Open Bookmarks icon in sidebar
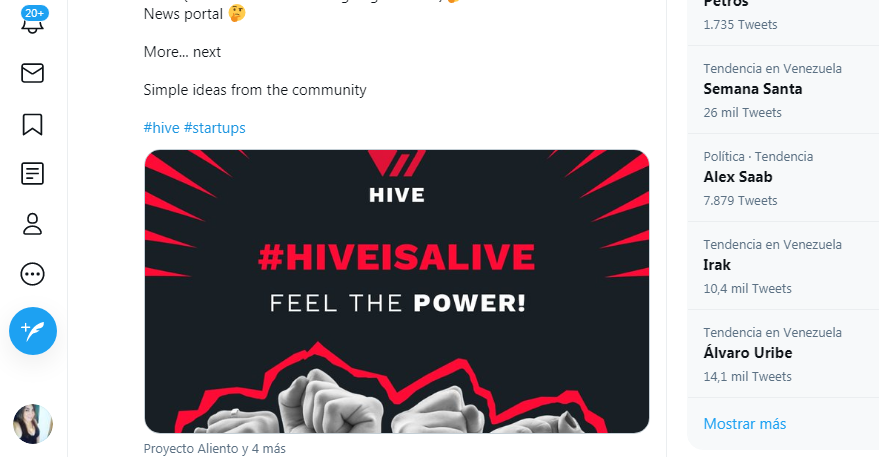Viewport: 879px width, 457px height. [x=33, y=124]
